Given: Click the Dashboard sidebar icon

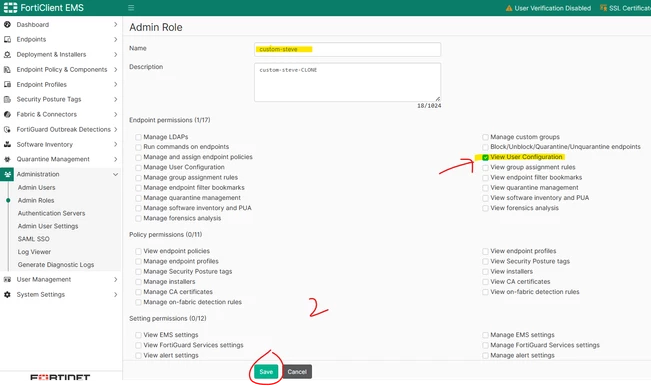Looking at the screenshot, I should [7, 24].
